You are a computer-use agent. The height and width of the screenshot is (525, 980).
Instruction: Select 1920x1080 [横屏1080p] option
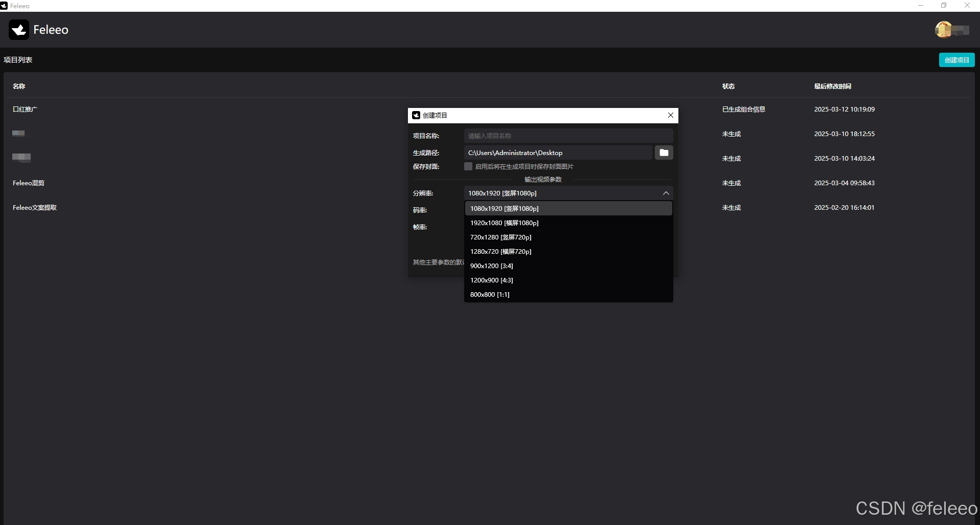coord(568,223)
